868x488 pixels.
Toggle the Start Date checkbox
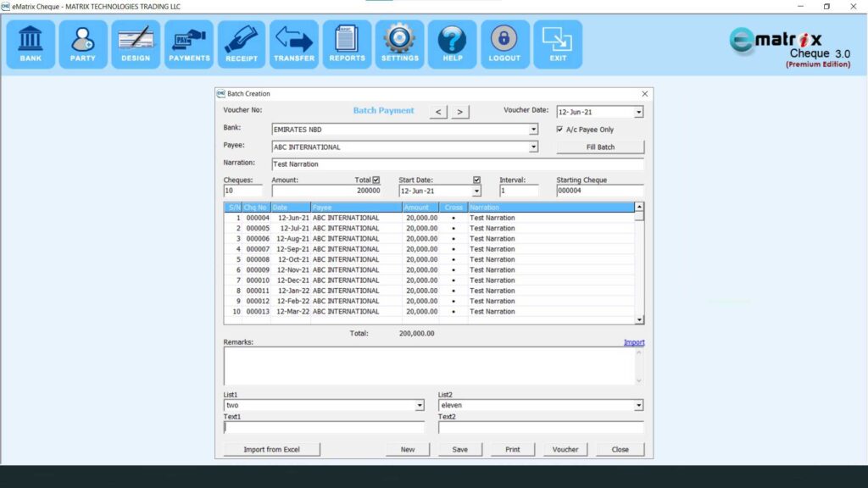click(476, 180)
